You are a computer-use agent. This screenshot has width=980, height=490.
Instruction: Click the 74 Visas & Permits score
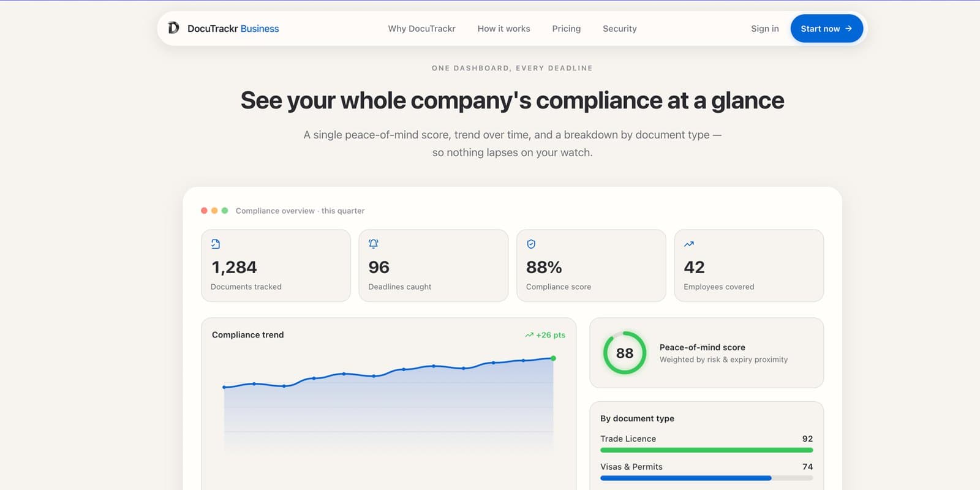tap(807, 467)
